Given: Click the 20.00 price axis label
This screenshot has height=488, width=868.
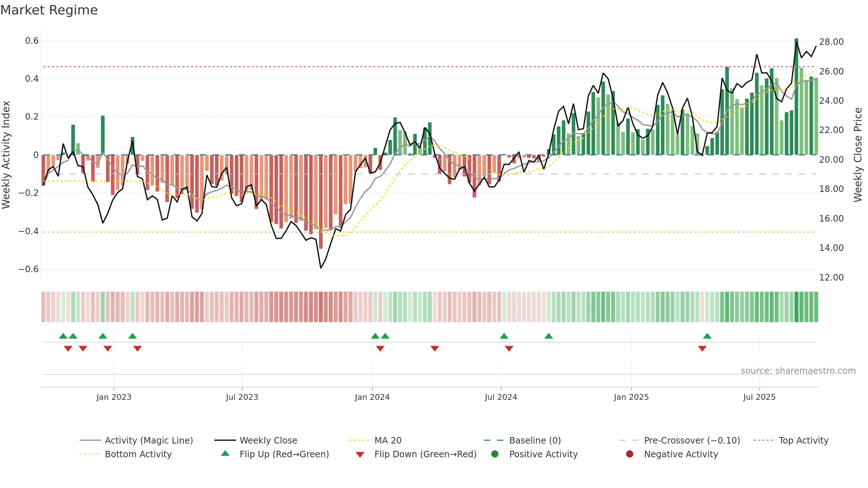Looking at the screenshot, I should tap(831, 160).
